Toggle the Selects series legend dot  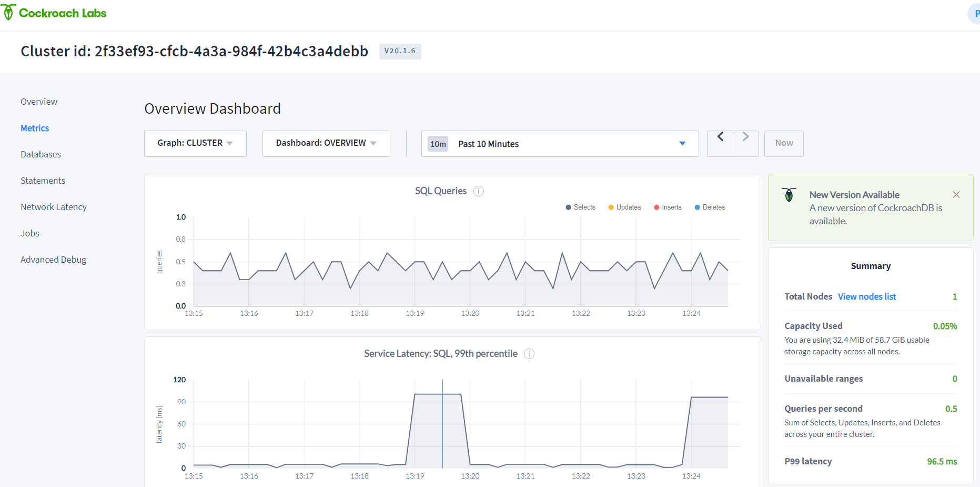568,207
